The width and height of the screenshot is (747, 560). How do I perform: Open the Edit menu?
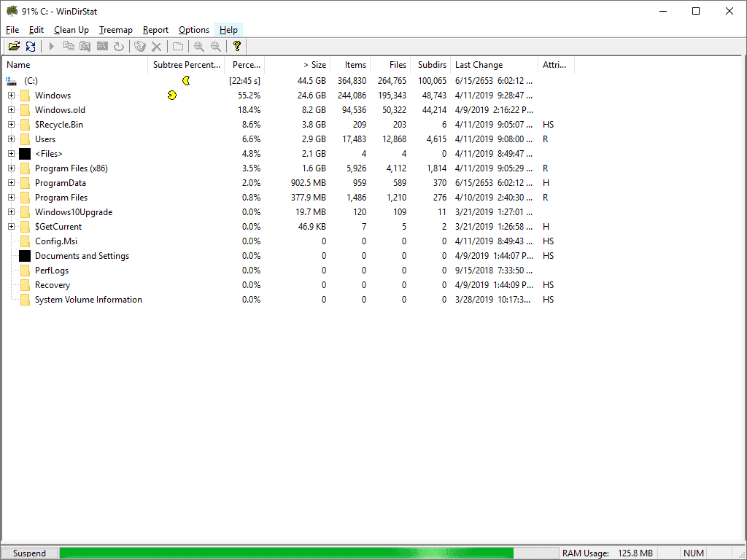click(36, 29)
